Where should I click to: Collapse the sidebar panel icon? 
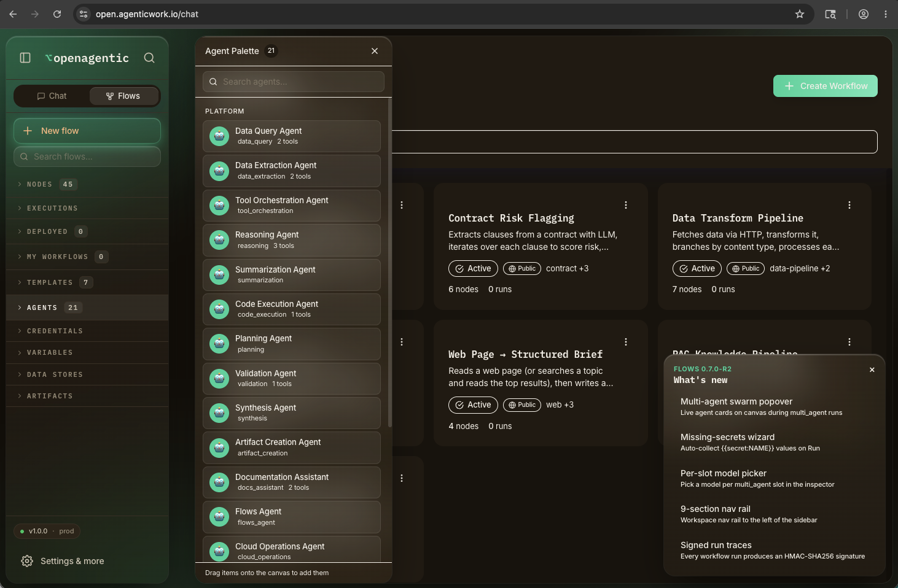point(25,58)
